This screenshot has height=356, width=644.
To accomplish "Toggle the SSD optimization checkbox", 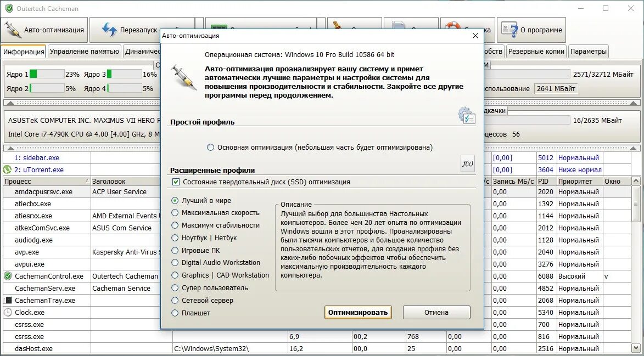I will click(x=176, y=182).
